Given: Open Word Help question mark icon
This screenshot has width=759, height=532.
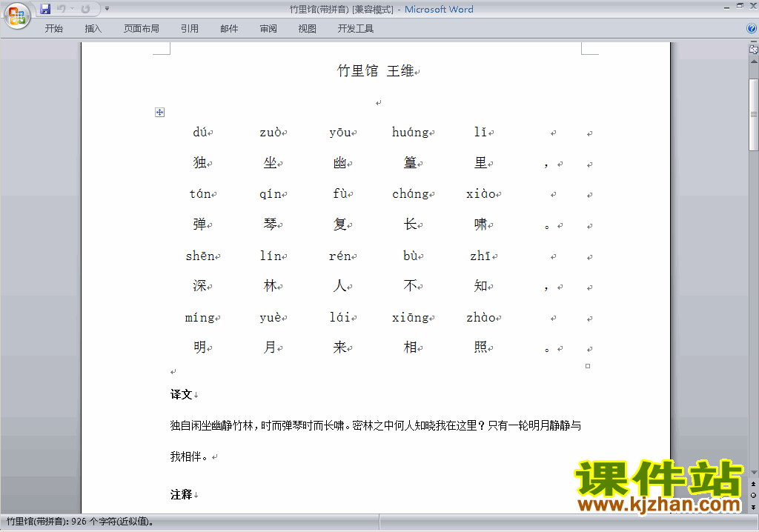Looking at the screenshot, I should pos(752,29).
